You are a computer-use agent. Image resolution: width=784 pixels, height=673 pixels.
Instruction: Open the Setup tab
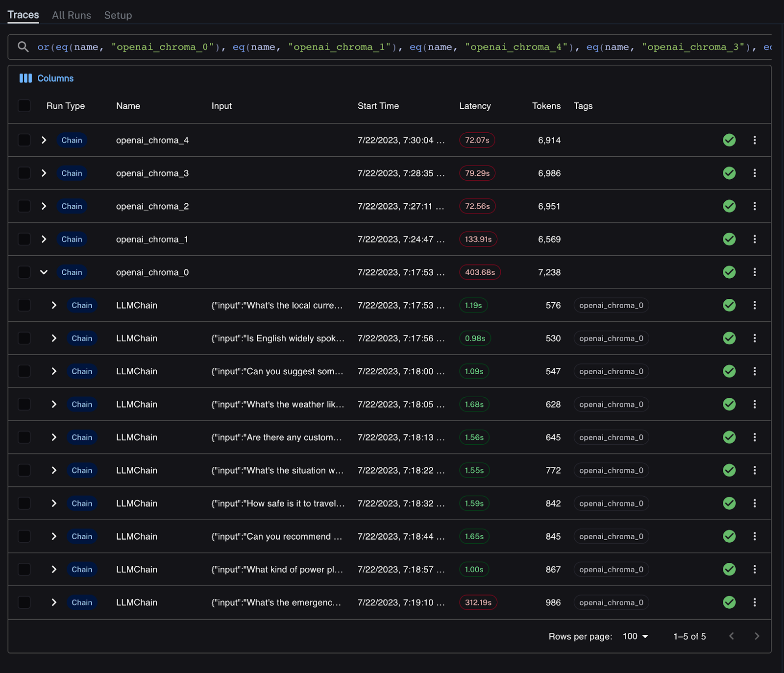click(118, 15)
